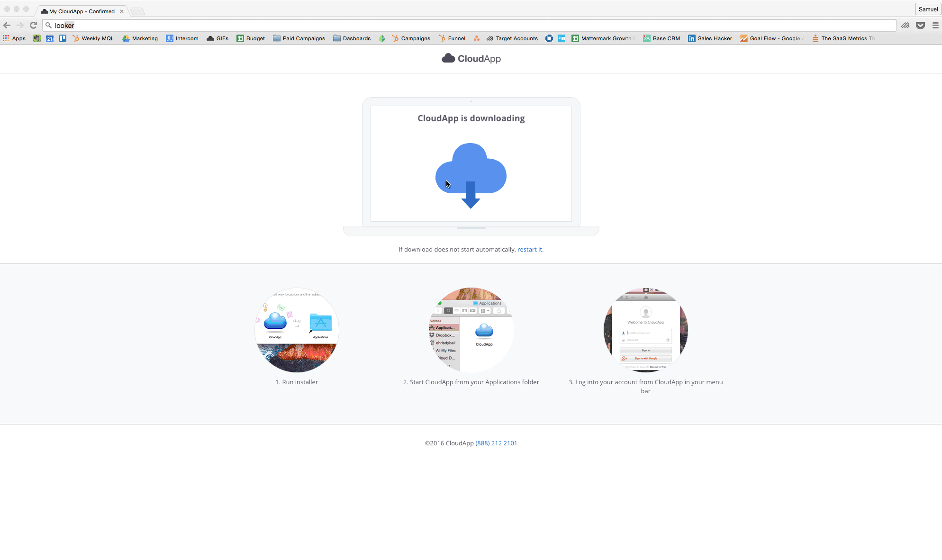The image size is (942, 560).
Task: Click the CloudApp logo in the header
Action: coord(471,58)
